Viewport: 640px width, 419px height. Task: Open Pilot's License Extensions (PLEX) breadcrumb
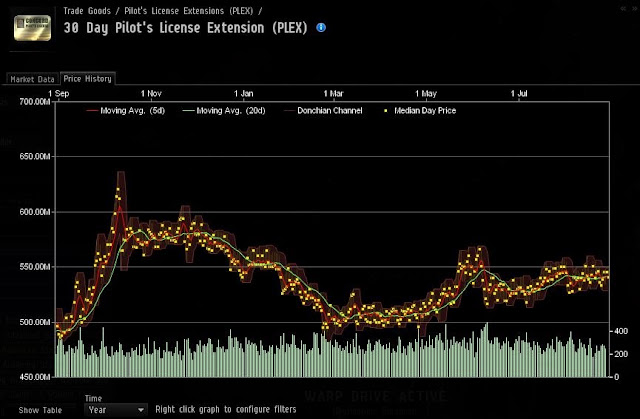189,11
